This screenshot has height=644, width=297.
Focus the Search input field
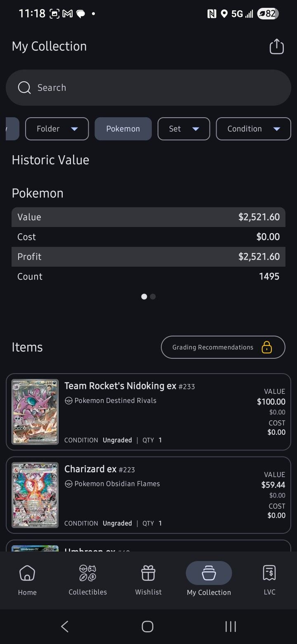[x=157, y=88]
